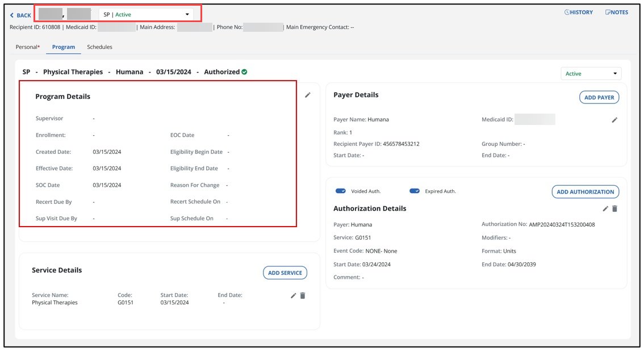Screen dimensions: 644x351
Task: Click the ADD SERVICE button
Action: pyautogui.click(x=285, y=273)
